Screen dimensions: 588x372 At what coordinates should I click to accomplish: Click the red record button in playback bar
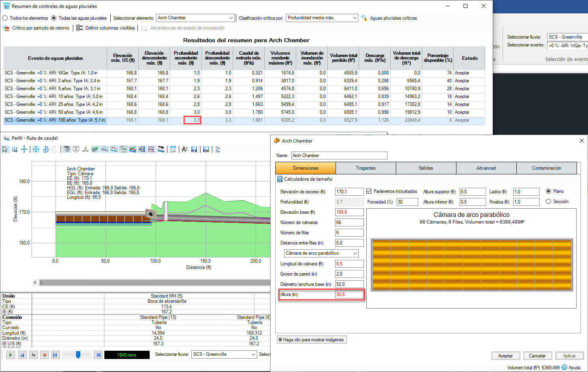[45, 355]
